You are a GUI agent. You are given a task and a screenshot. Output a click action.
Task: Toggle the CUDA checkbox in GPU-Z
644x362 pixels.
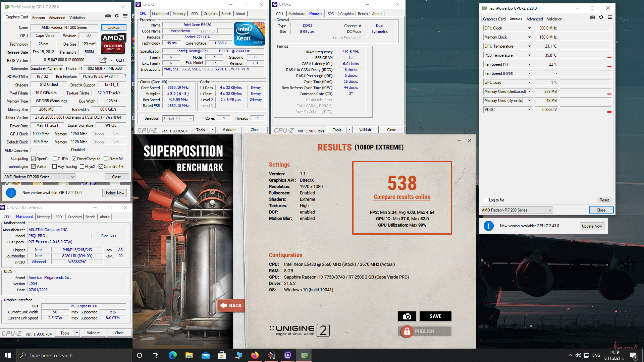point(55,159)
